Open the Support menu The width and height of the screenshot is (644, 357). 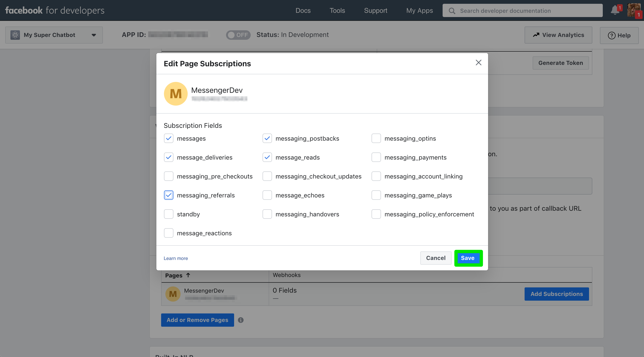pyautogui.click(x=376, y=10)
